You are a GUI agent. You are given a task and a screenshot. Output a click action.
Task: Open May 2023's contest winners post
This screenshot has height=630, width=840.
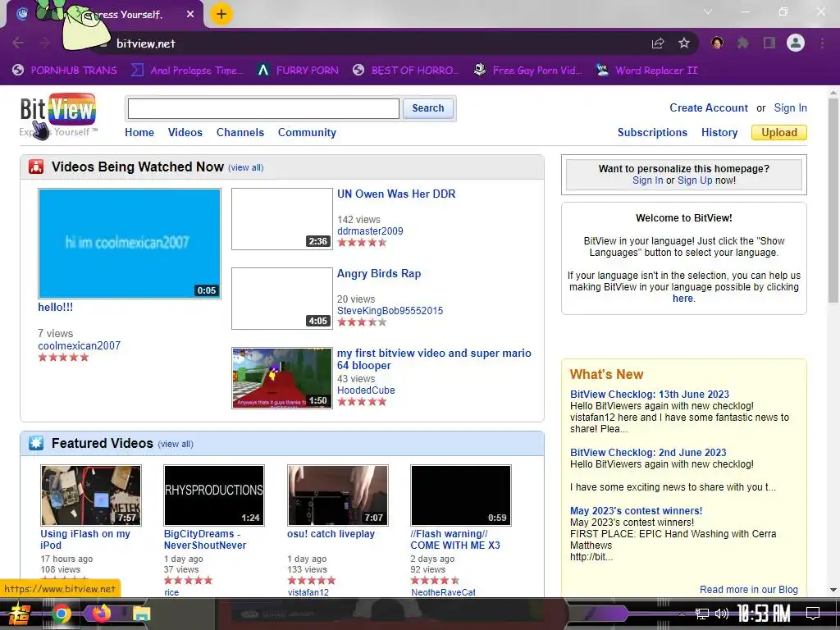click(x=636, y=511)
